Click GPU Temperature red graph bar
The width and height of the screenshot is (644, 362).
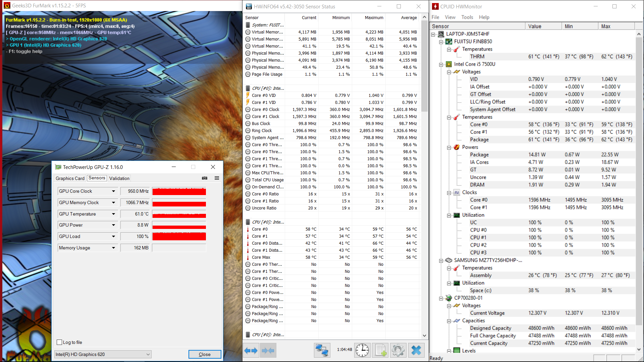[x=179, y=215]
